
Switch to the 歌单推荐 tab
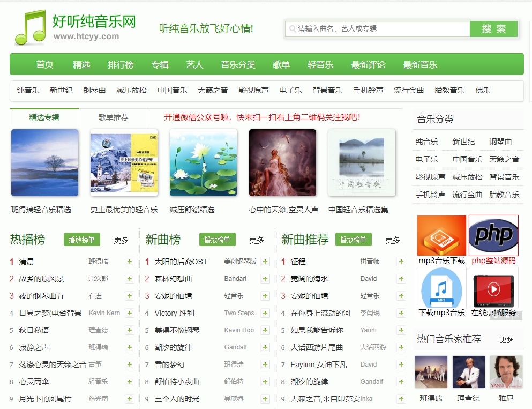pos(113,117)
